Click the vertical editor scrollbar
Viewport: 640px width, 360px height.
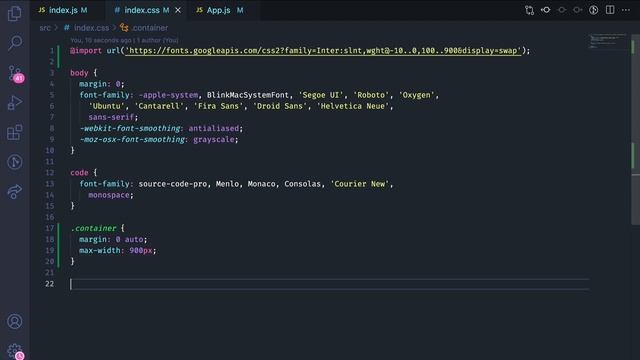pos(636,129)
